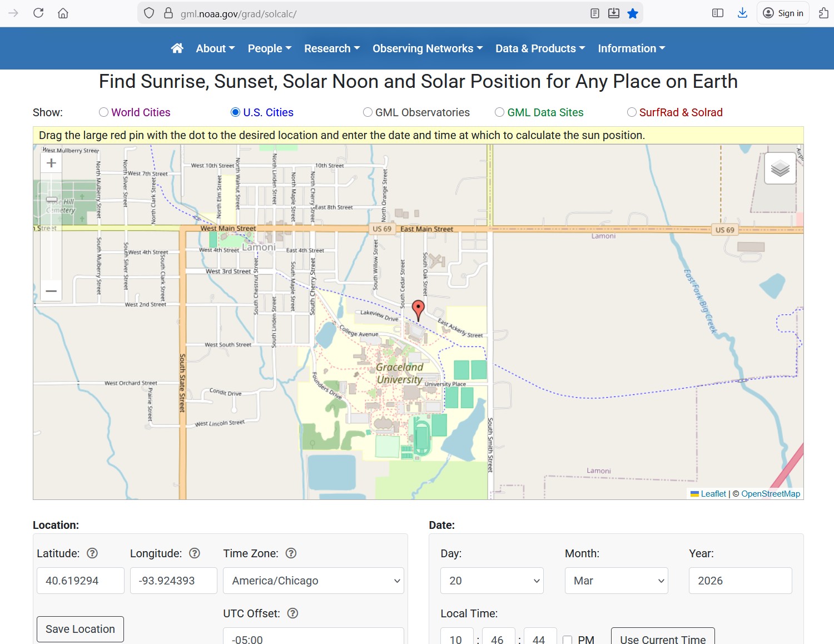Viewport: 834px width, 644px height.
Task: Open the Research menu
Action: point(332,48)
